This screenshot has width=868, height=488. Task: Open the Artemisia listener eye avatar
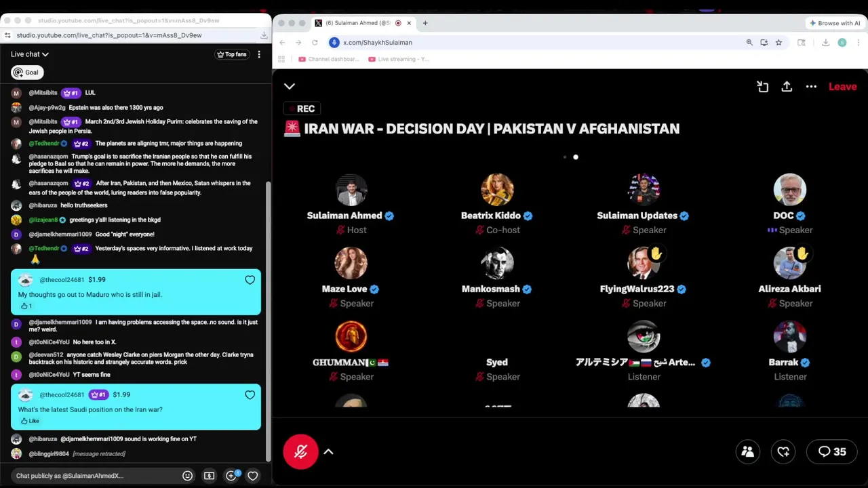(x=644, y=336)
